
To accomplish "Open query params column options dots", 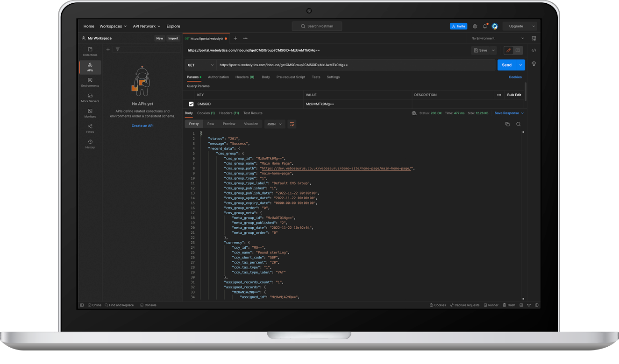I will point(499,95).
